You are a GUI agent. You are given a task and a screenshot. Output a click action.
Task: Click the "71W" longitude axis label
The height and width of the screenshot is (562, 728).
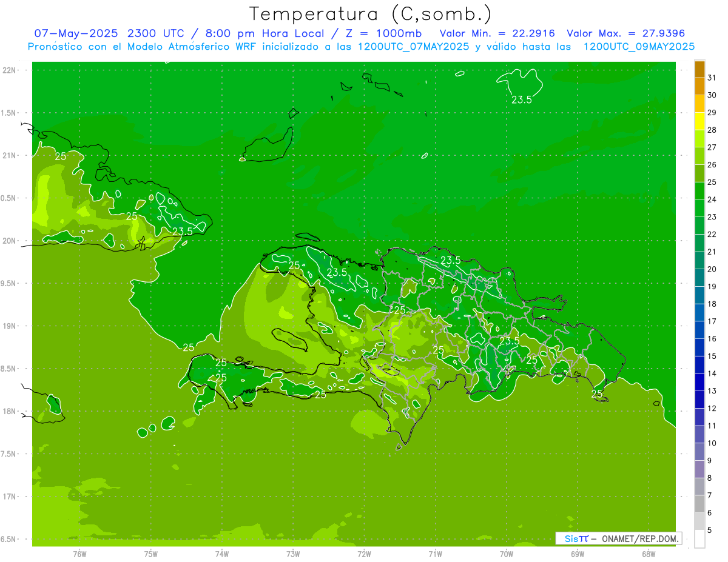[x=435, y=554]
